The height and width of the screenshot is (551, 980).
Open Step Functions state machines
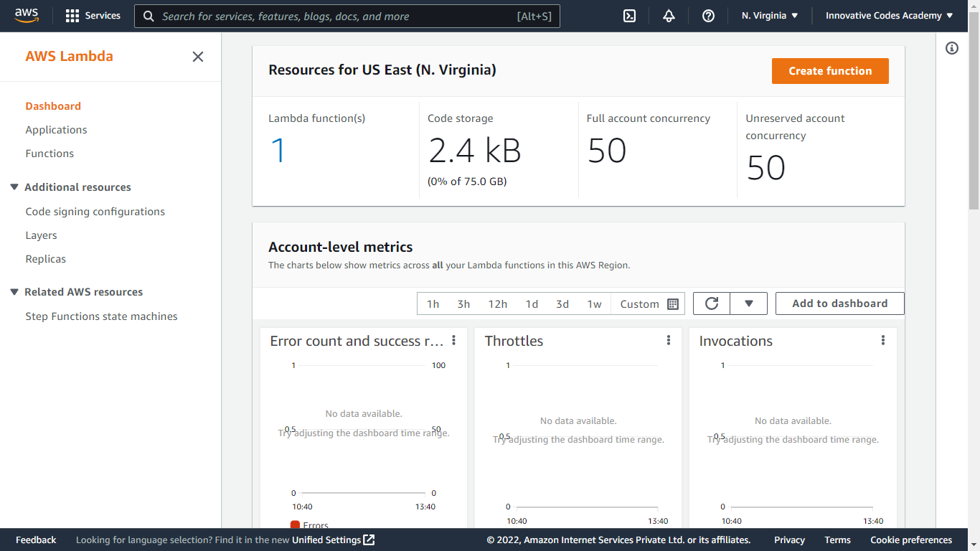point(101,316)
